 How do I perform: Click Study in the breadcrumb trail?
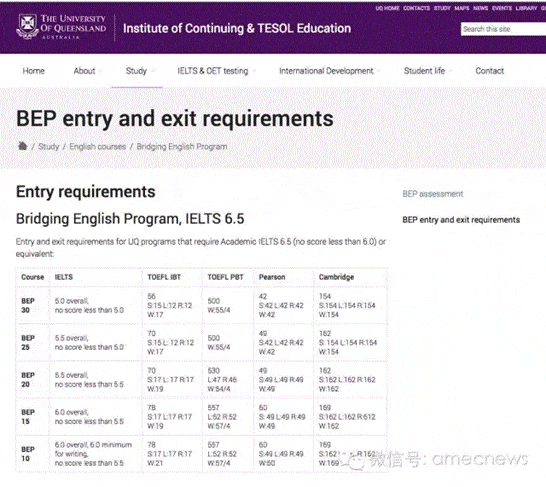point(48,147)
